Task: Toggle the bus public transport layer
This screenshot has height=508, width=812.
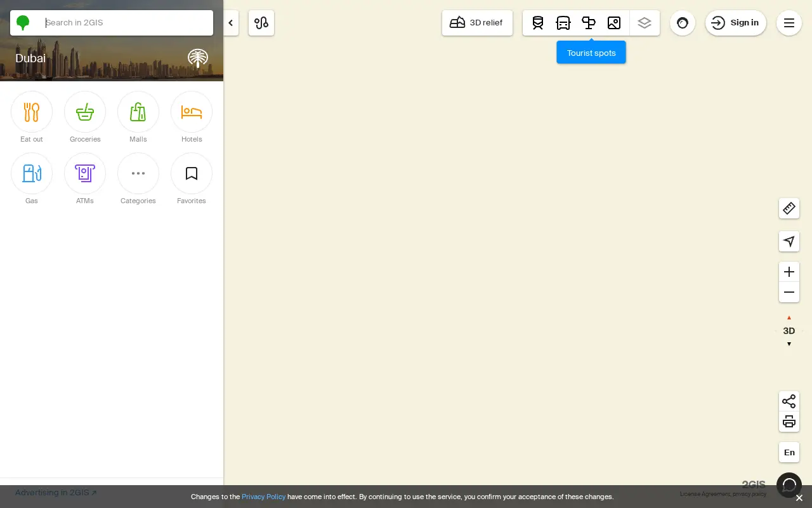Action: 563,23
